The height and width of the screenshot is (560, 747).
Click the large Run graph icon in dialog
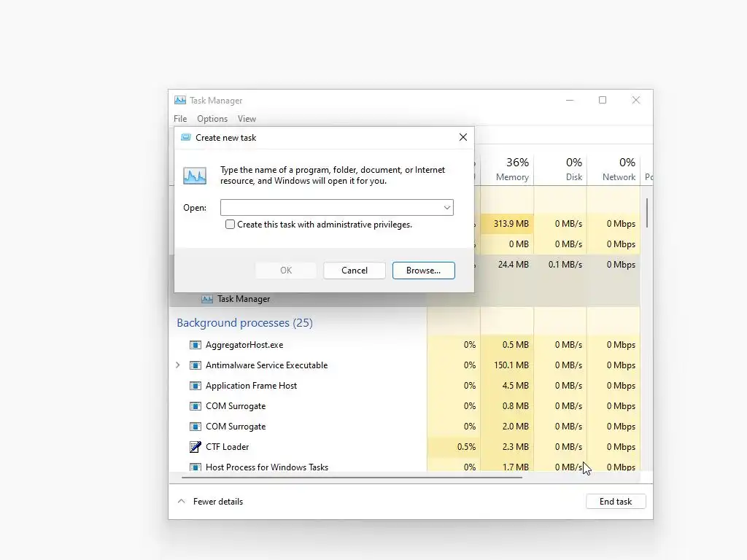(x=195, y=175)
